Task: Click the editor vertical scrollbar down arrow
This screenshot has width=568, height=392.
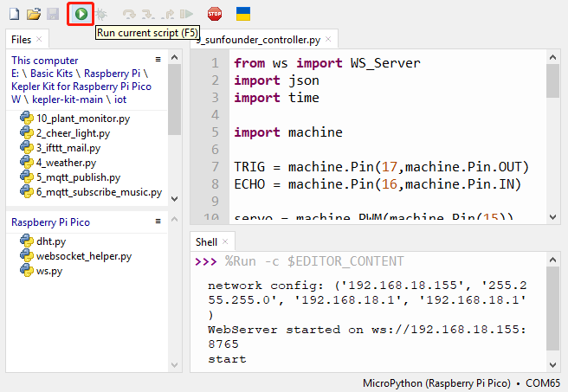Action: click(x=552, y=217)
